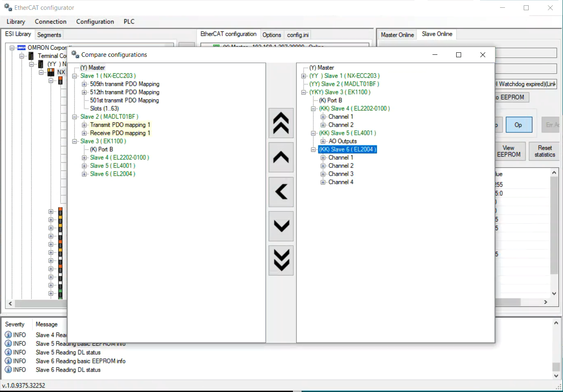
Task: Switch to the Segments tab
Action: (49, 35)
